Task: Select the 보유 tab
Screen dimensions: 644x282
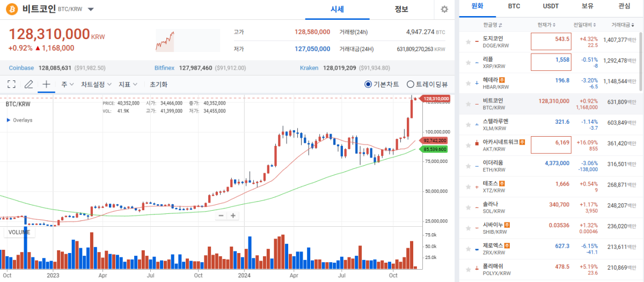Action: coord(588,6)
